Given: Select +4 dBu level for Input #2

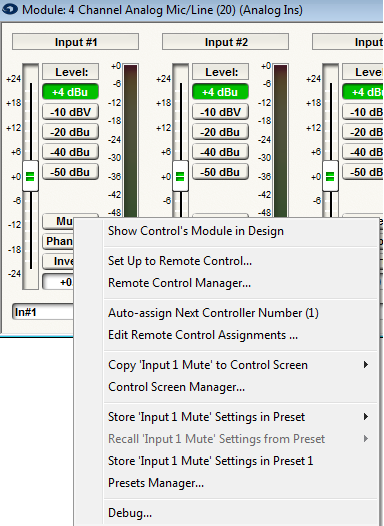Looking at the screenshot, I should (220, 92).
